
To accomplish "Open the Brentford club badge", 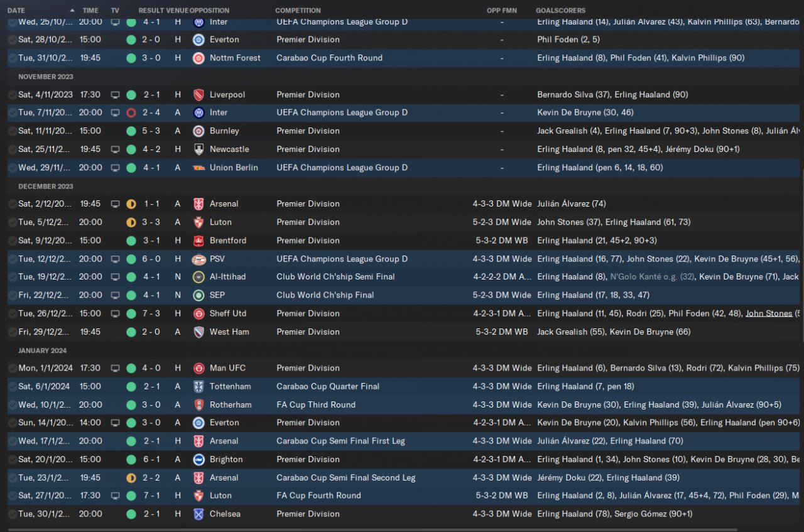I will click(198, 241).
